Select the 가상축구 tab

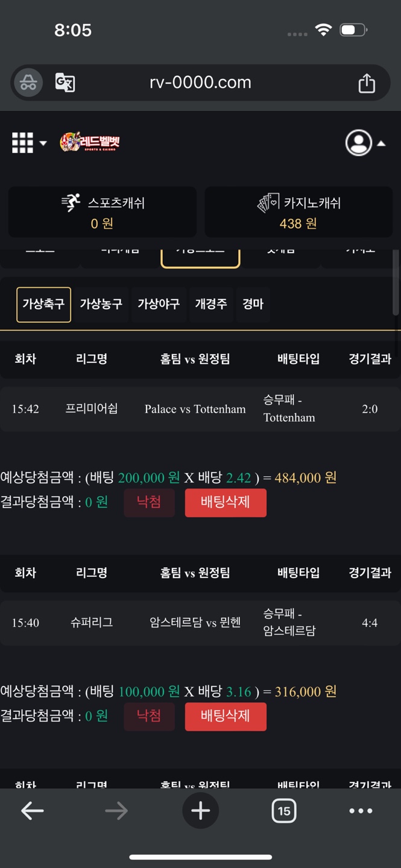tap(43, 304)
